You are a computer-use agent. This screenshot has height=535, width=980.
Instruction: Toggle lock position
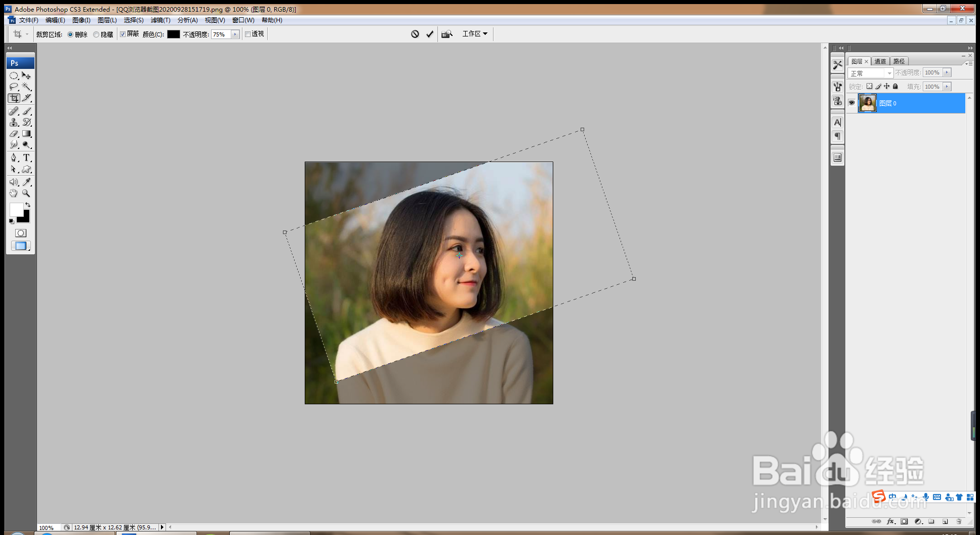point(886,86)
